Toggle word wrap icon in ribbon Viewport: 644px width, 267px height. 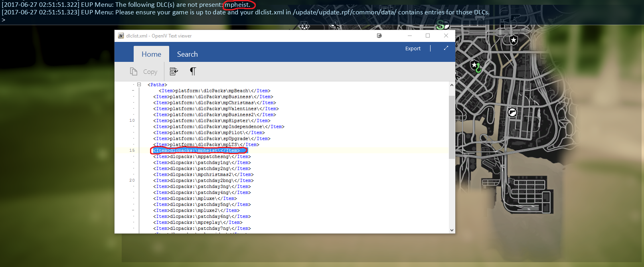point(174,71)
